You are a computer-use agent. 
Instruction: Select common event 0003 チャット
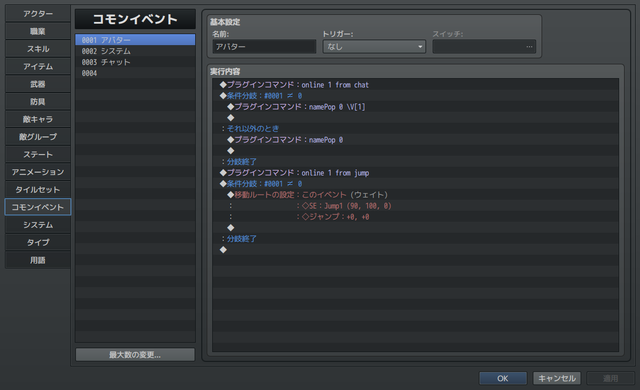pos(135,62)
